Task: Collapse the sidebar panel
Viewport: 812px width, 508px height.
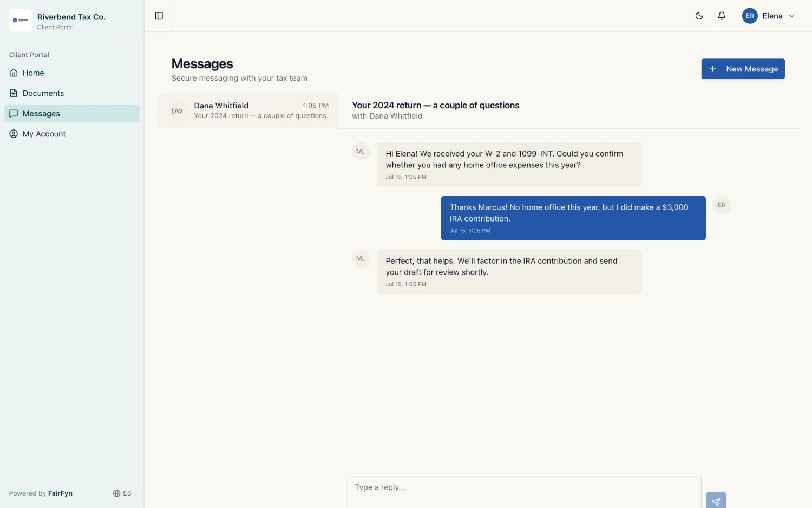Action: [159, 16]
